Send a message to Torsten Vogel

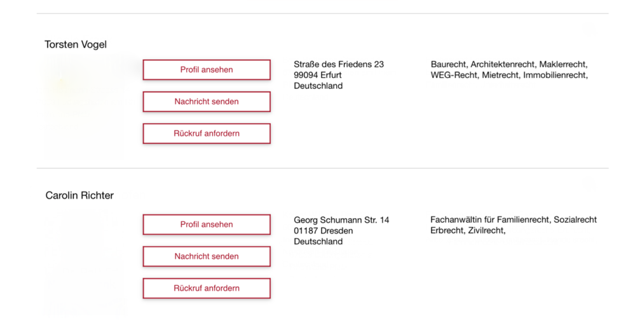coord(207,102)
